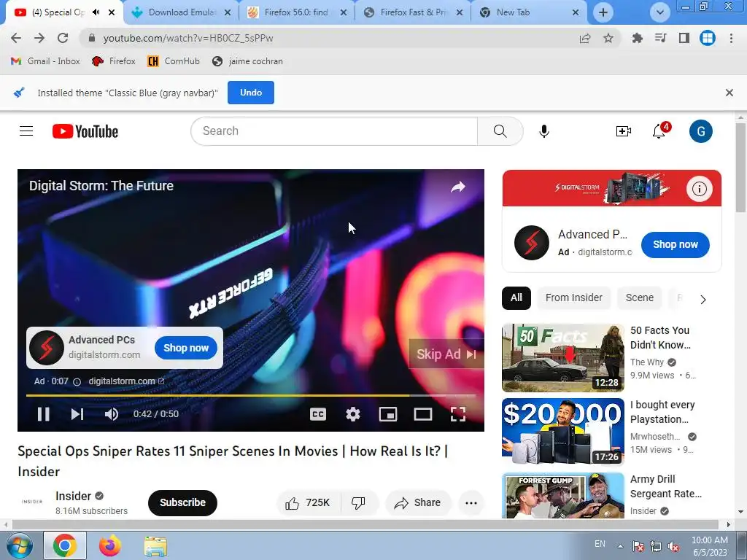Open the $20,000 Playstation video thumbnail
This screenshot has width=747, height=560.
(x=563, y=432)
